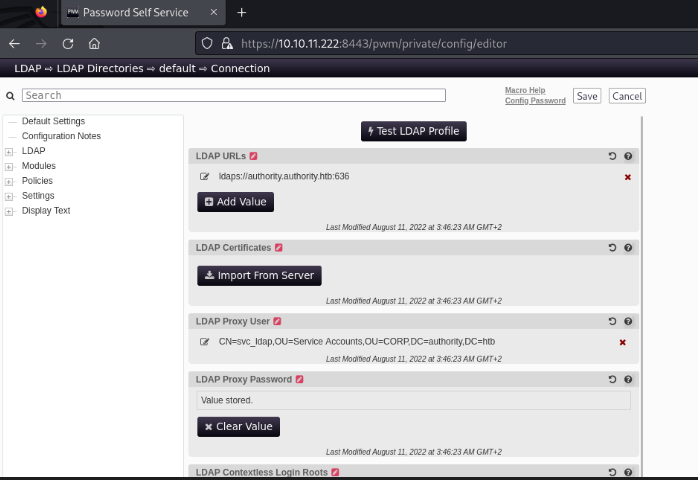This screenshot has width=698, height=480.
Task: Expand the Settings tree node
Action: tap(9, 196)
